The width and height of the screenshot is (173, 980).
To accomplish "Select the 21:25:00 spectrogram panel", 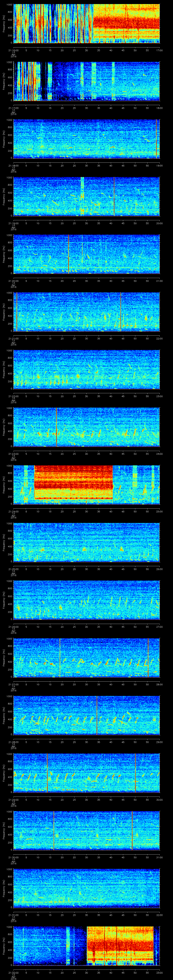I will click(x=86, y=542).
